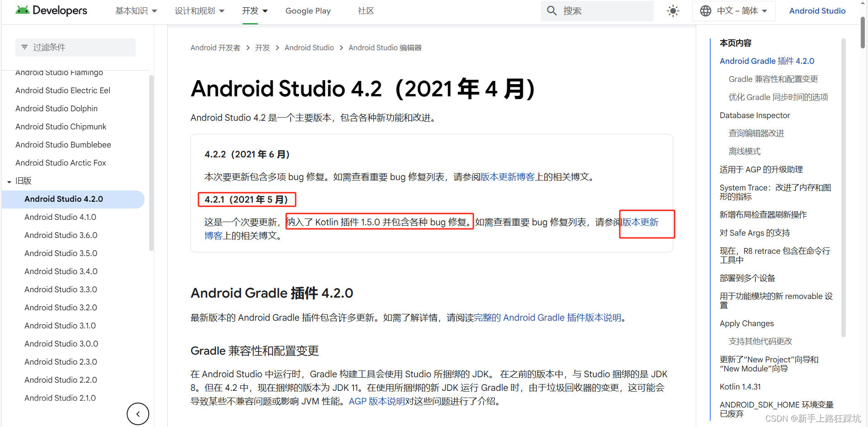Jump to System Trace 改进 section
This screenshot has height=427, width=868.
click(775, 192)
